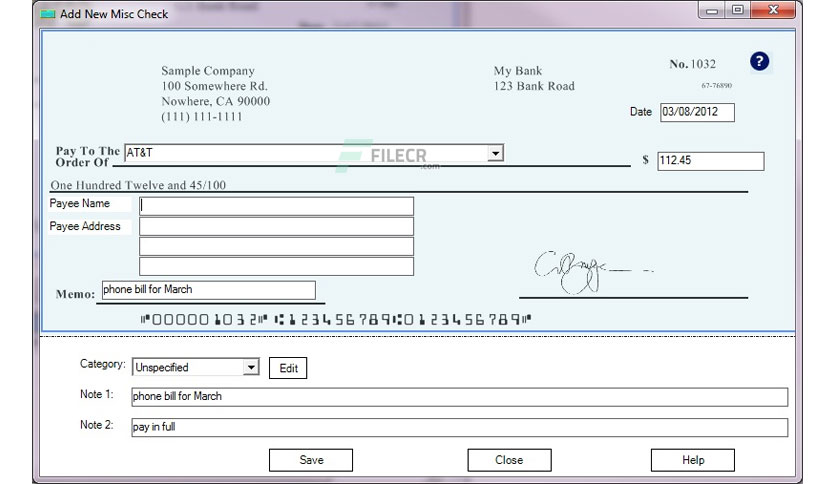Click the 100 Somewhere Rd. address line
Image resolution: width=836 pixels, height=484 pixels.
coord(214,86)
